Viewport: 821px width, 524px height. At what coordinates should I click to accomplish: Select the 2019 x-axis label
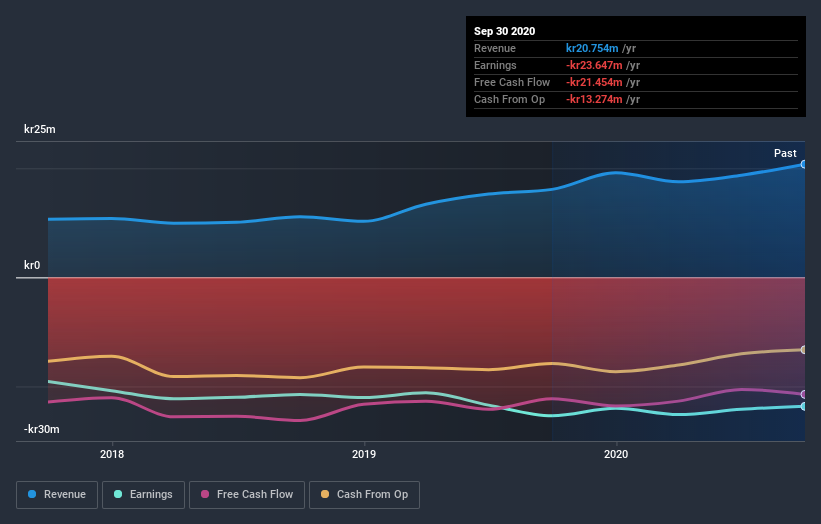click(x=364, y=454)
